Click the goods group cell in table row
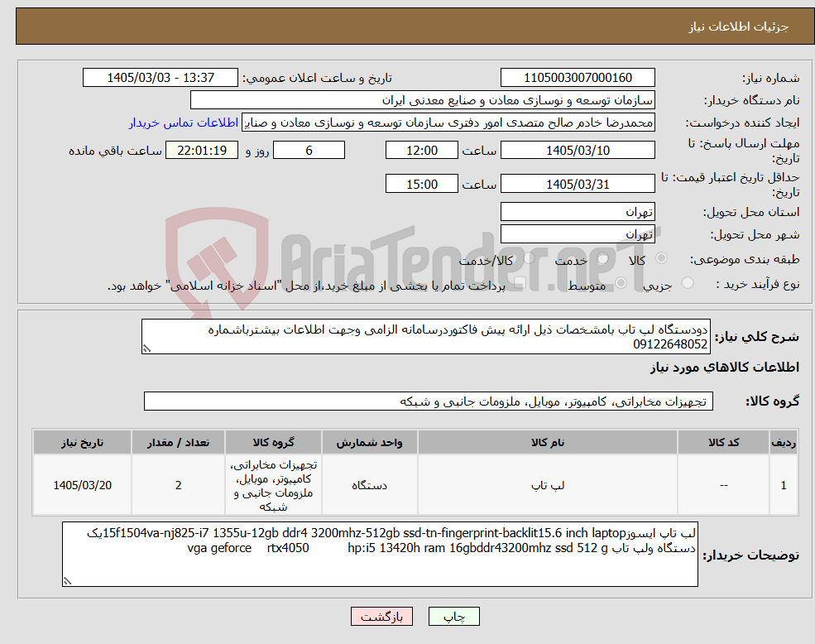The width and height of the screenshot is (815, 644). pyautogui.click(x=273, y=485)
